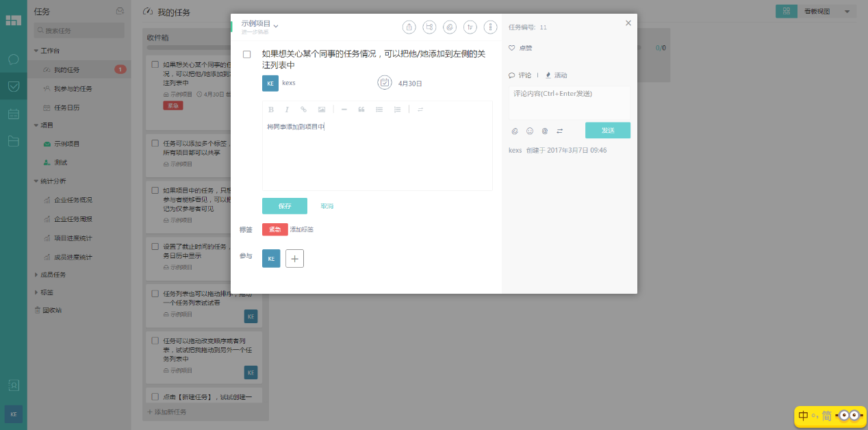The image size is (868, 430).
Task: Open the vertical three-dot more menu
Action: point(490,27)
